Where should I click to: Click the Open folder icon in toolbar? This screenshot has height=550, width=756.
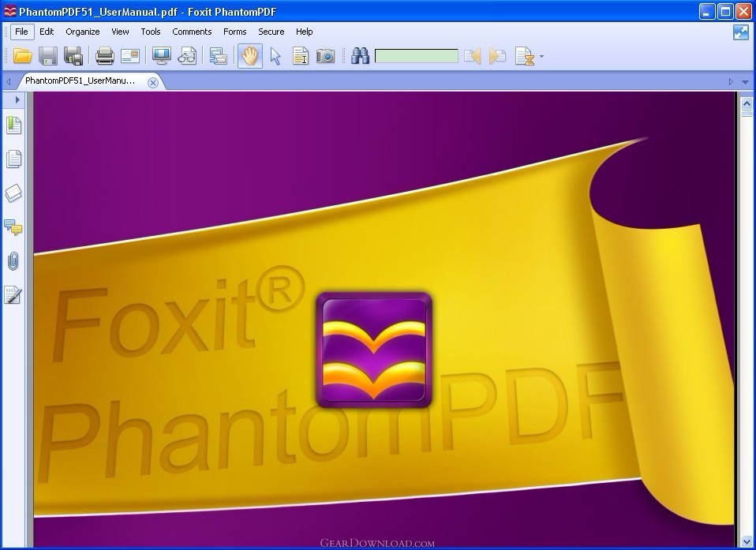coord(22,56)
